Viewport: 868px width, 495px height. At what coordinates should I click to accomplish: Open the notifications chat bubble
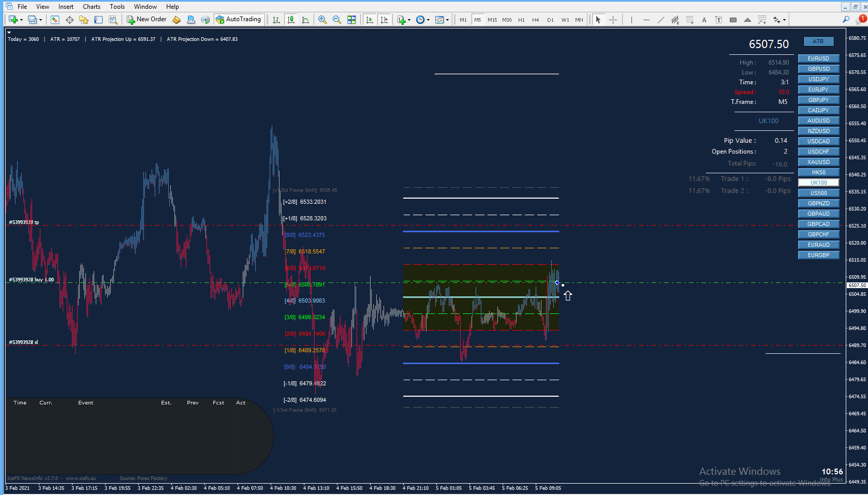click(860, 20)
